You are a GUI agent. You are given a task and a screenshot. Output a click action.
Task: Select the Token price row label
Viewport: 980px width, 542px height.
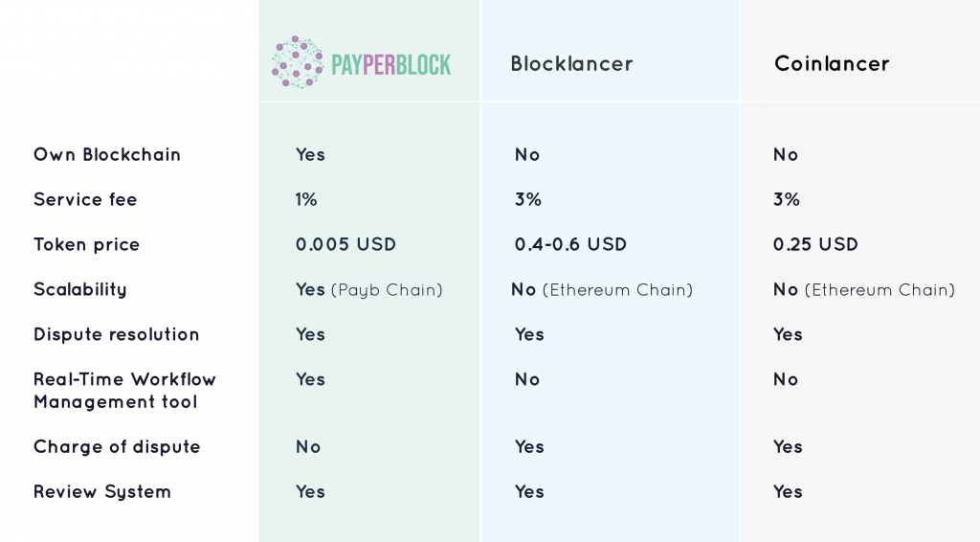pyautogui.click(x=87, y=244)
